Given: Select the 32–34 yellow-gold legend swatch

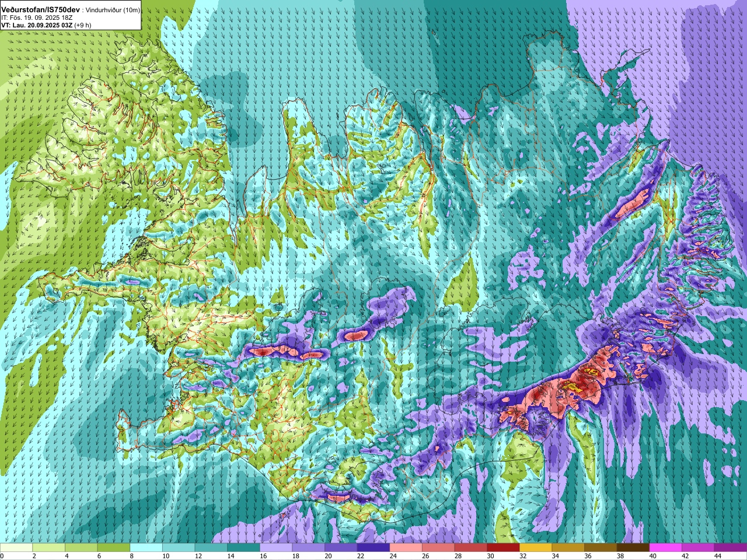Looking at the screenshot, I should click(x=536, y=548).
